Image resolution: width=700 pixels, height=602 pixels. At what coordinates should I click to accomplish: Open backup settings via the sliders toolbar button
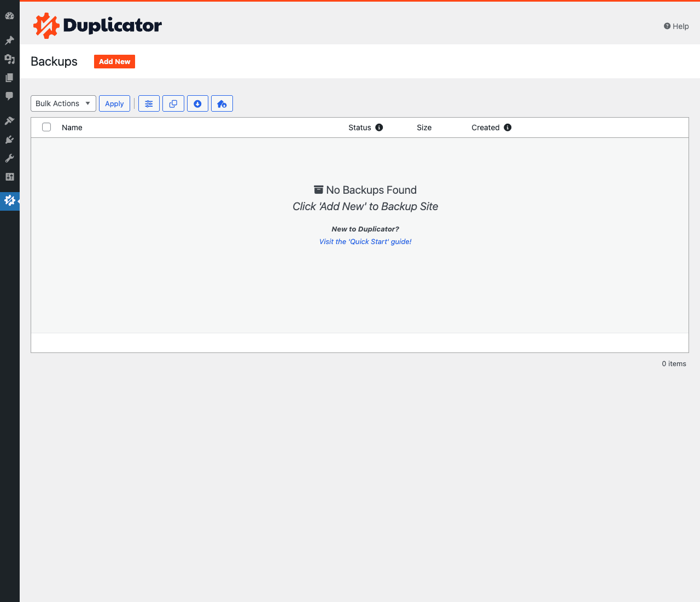point(149,103)
